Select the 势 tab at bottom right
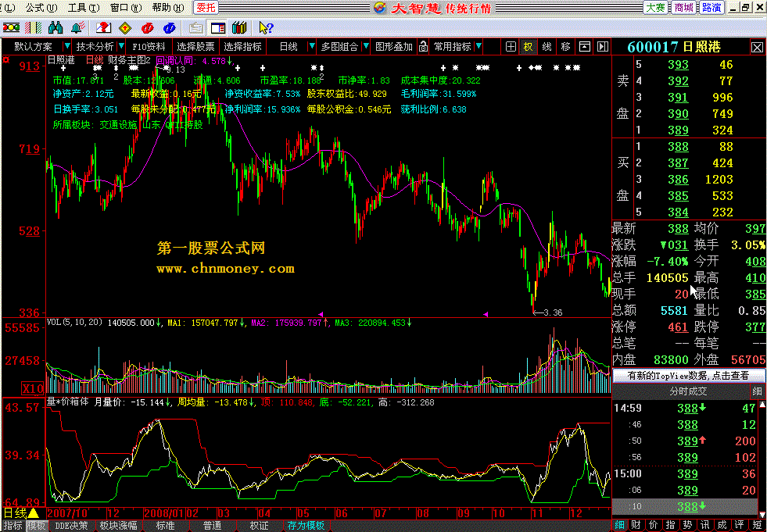Viewport: 767px width, 532px height. 687,525
